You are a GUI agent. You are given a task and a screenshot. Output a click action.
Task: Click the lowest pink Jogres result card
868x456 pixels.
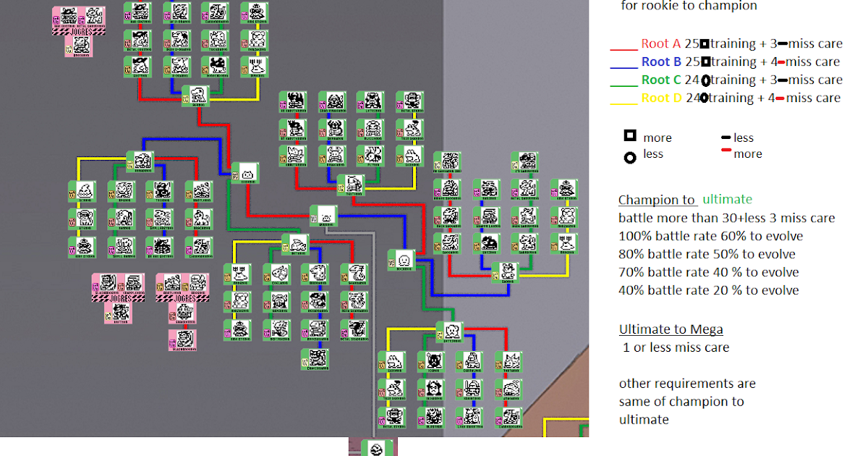click(x=183, y=339)
